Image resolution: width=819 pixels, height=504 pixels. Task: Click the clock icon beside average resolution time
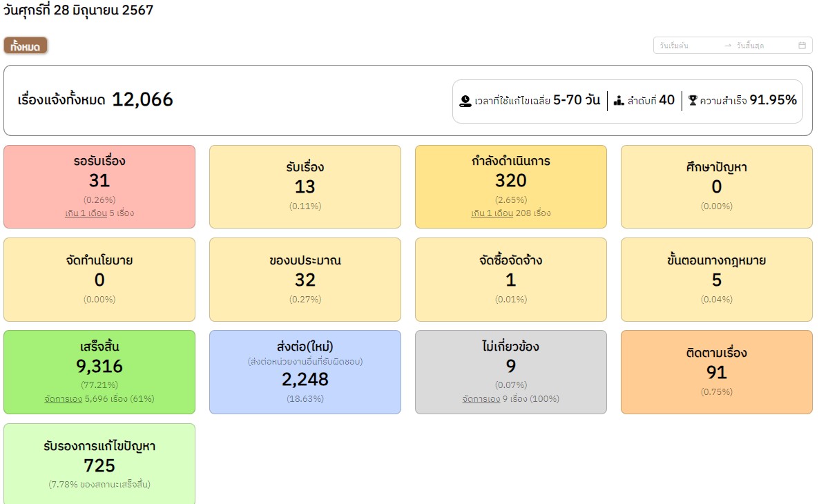[x=465, y=101]
